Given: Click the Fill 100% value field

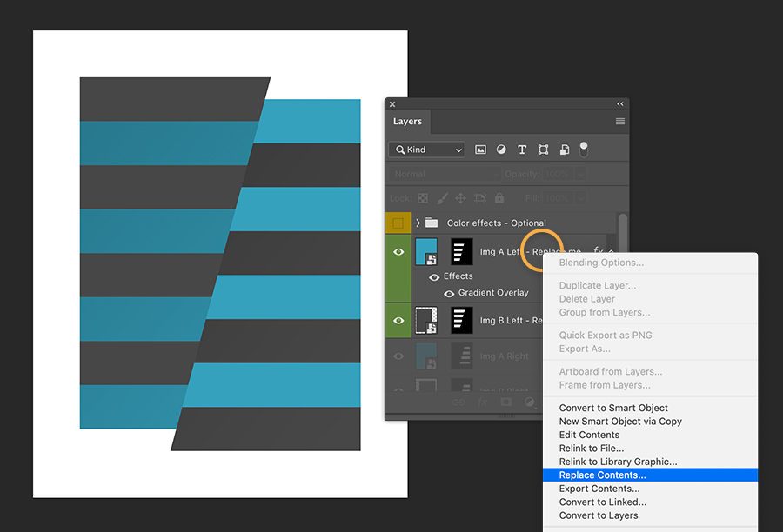Looking at the screenshot, I should click(x=558, y=198).
